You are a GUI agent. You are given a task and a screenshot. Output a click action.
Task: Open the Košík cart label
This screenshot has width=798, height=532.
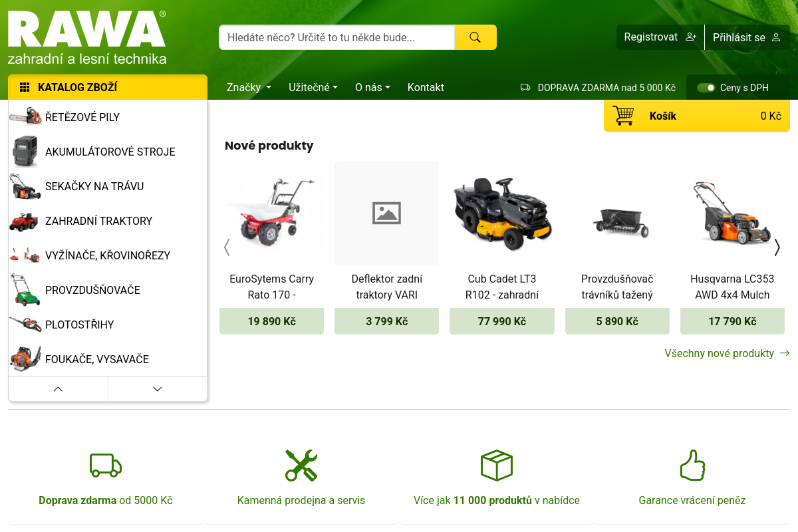[663, 116]
